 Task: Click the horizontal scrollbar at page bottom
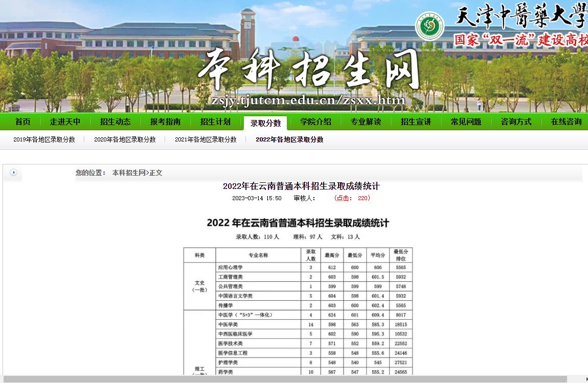click(x=285, y=379)
